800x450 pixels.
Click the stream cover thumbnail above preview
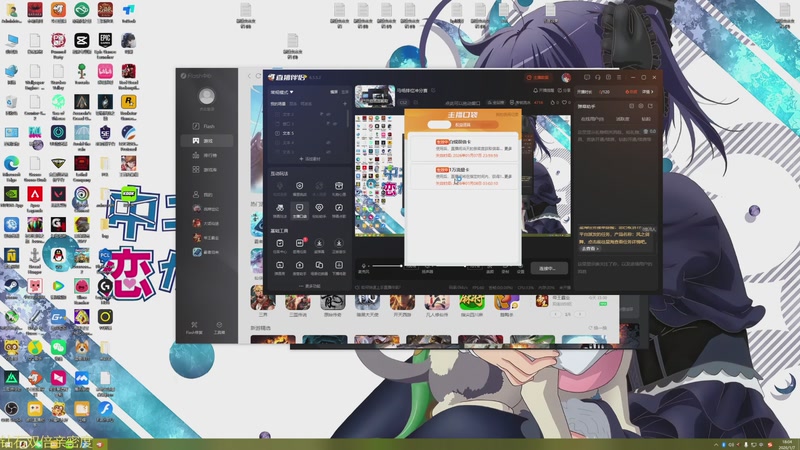point(375,96)
